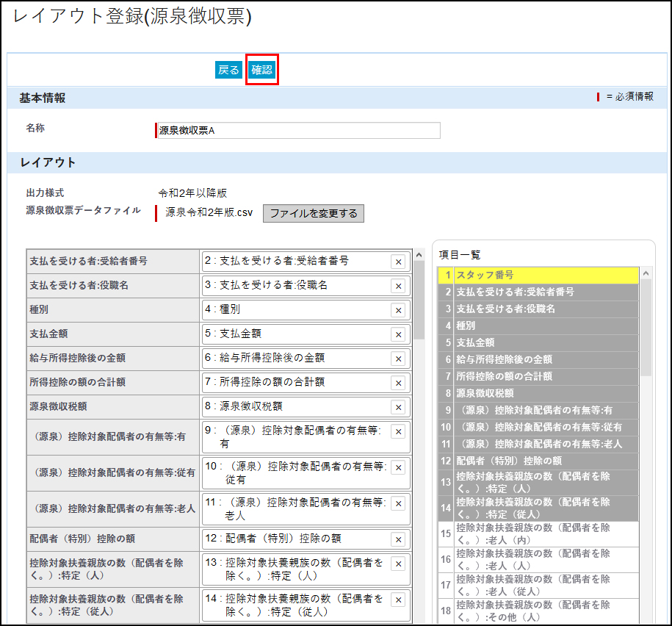The image size is (672, 626).
Task: Click the 令和2年以降版 output format value
Action: click(x=192, y=193)
